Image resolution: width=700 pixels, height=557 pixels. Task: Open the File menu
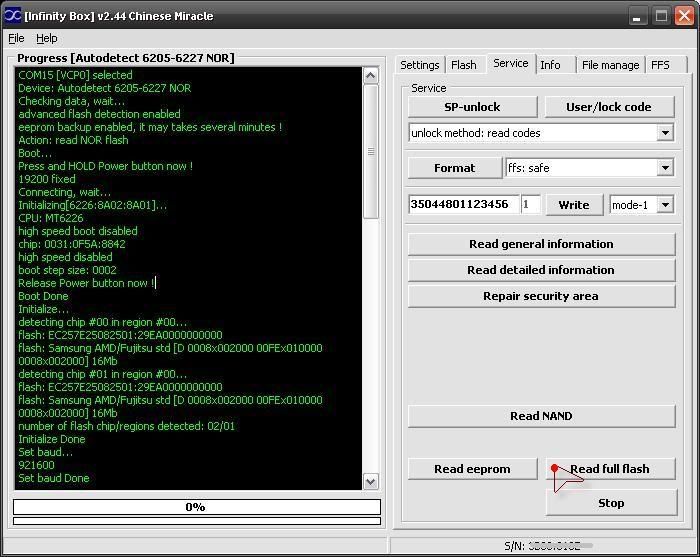pos(16,38)
